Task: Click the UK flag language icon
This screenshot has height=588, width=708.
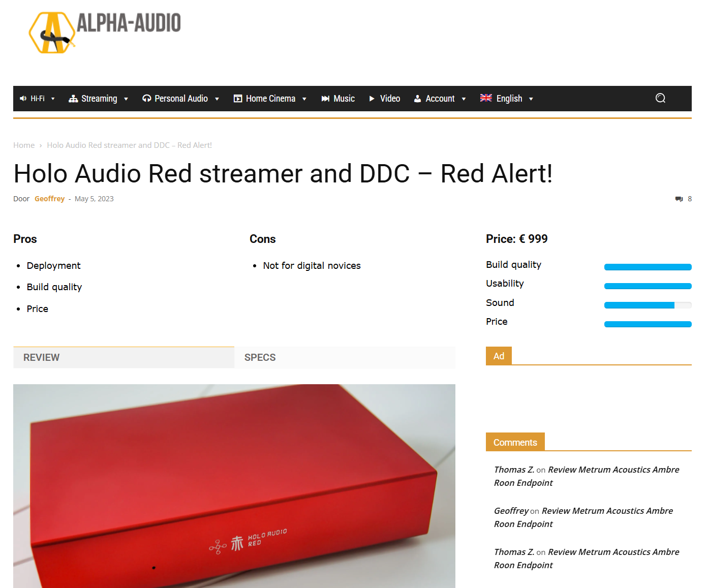Action: coord(486,98)
